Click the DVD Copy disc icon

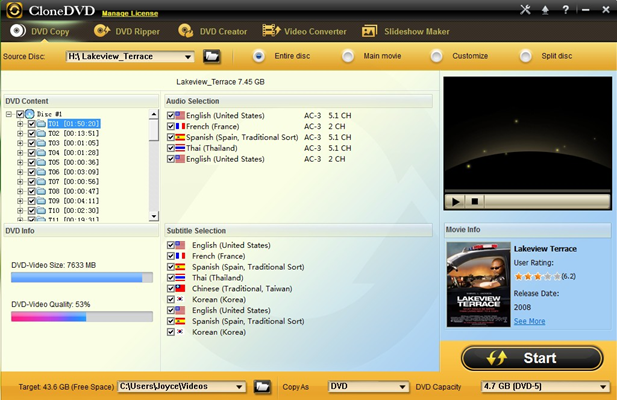[x=18, y=31]
